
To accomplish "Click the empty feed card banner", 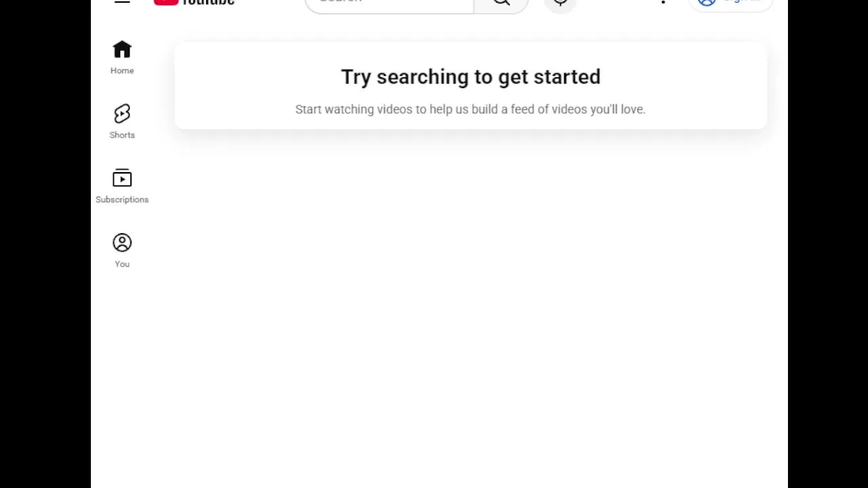I will tap(471, 86).
